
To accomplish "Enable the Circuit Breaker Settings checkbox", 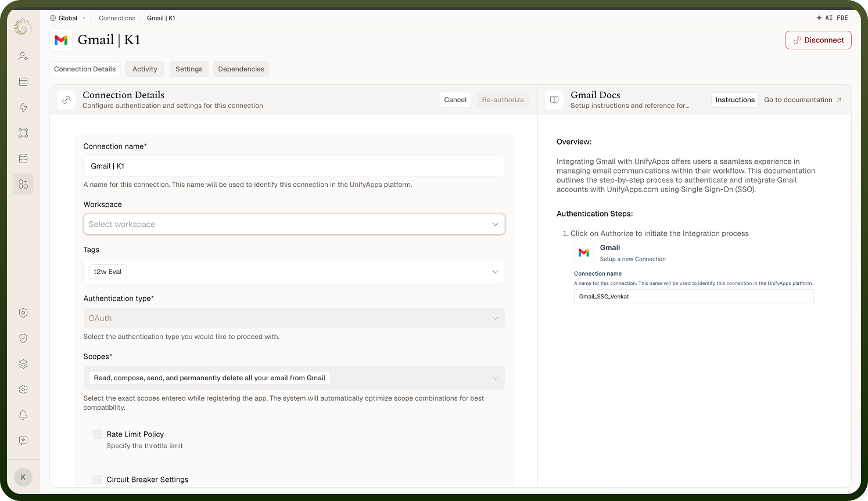I will pyautogui.click(x=98, y=480).
